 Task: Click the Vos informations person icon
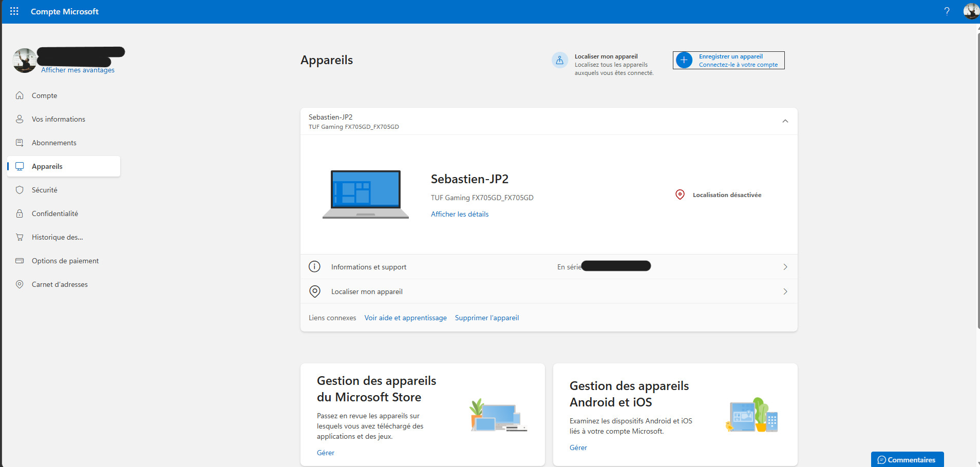(20, 119)
